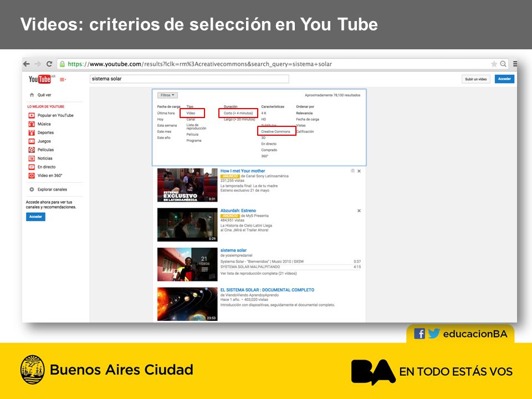Image resolution: width=532 pixels, height=399 pixels.
Task: Click the ad info icon
Action: coord(352,171)
